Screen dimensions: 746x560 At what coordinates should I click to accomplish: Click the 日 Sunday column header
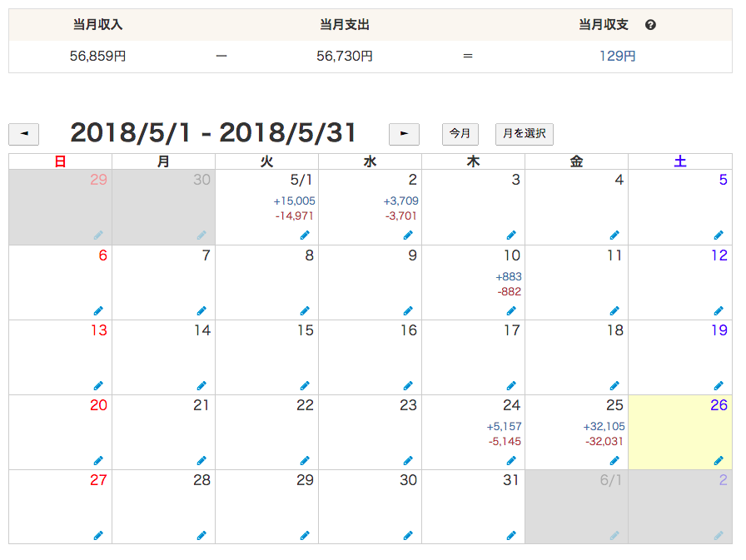click(x=60, y=161)
